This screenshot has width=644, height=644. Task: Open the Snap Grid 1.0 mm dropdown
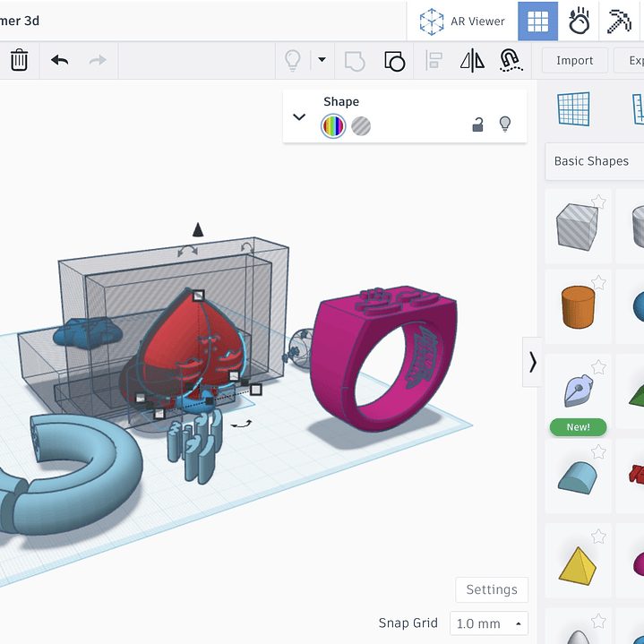(x=488, y=623)
